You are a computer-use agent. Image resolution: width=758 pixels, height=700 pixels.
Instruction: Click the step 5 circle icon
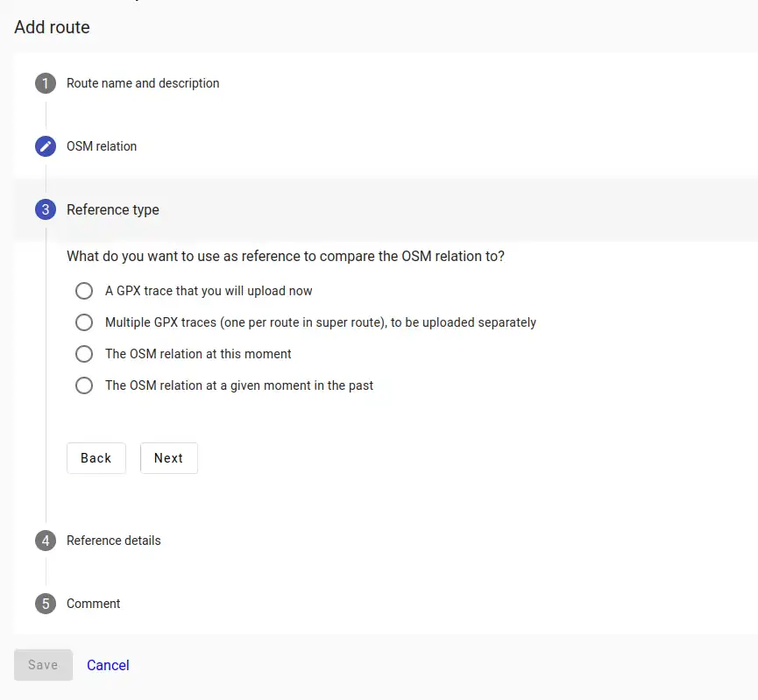[x=46, y=604]
